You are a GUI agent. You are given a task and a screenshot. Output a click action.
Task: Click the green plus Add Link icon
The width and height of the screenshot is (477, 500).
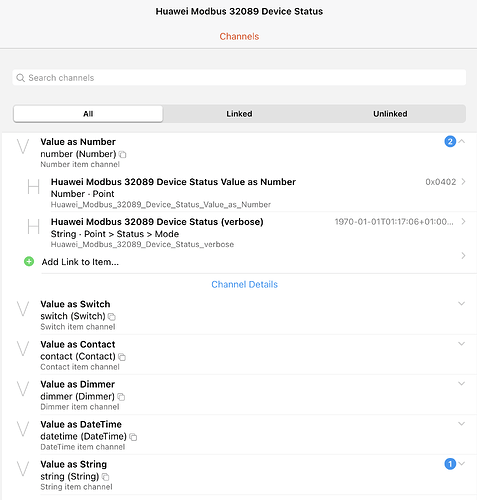pos(29,262)
